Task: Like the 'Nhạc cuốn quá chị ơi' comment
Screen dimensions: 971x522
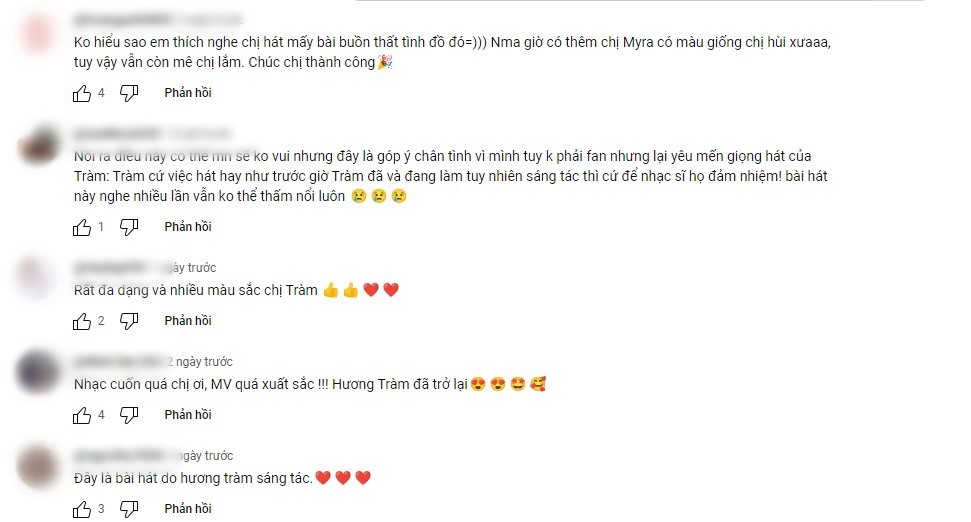Action: 82,415
